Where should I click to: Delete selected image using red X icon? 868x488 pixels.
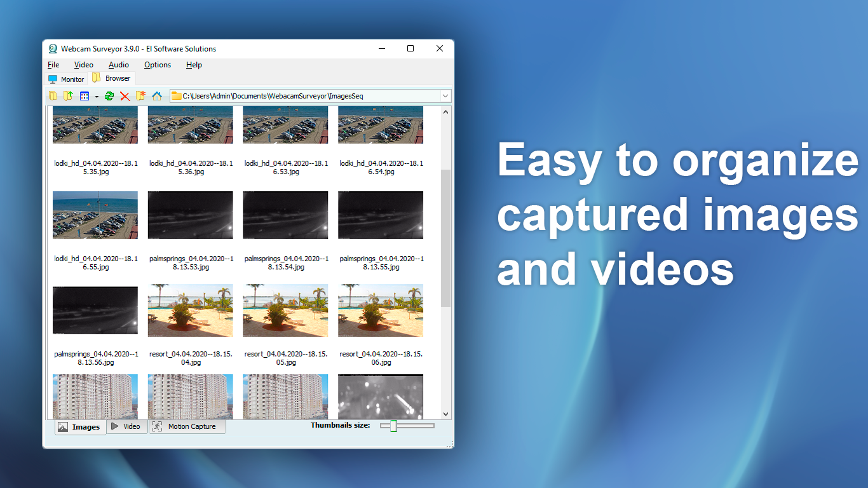point(125,96)
